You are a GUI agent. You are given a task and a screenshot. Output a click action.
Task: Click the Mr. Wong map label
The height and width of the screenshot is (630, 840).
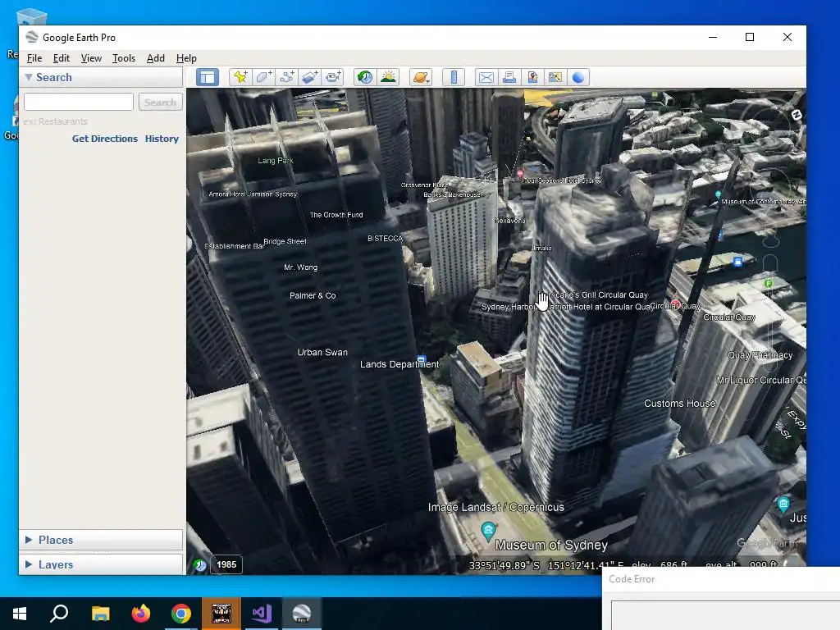click(300, 267)
